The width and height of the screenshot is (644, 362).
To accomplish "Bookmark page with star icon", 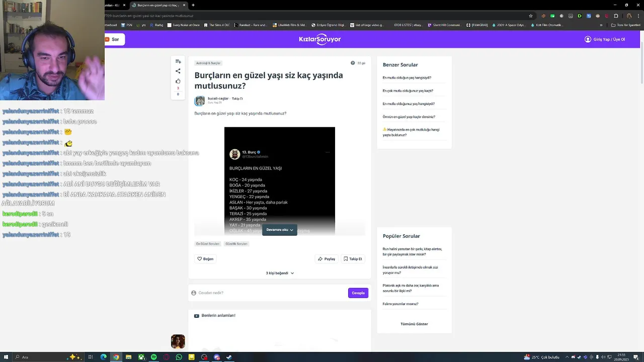I will tap(530, 16).
